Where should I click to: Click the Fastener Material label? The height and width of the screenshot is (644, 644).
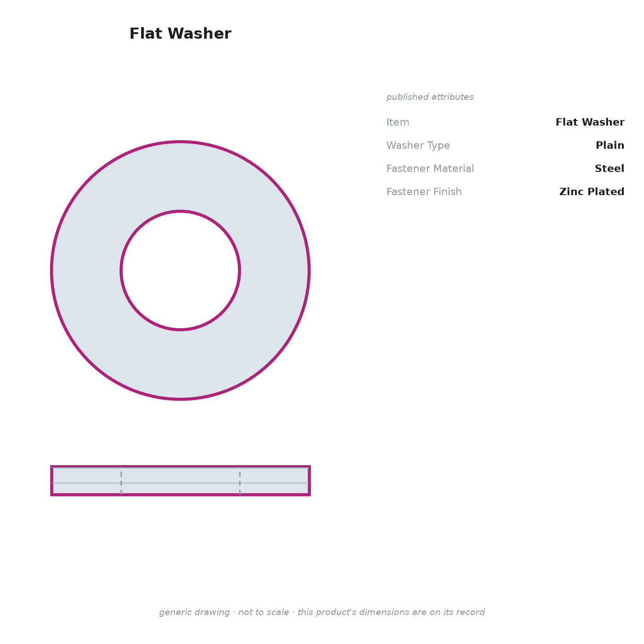point(430,169)
